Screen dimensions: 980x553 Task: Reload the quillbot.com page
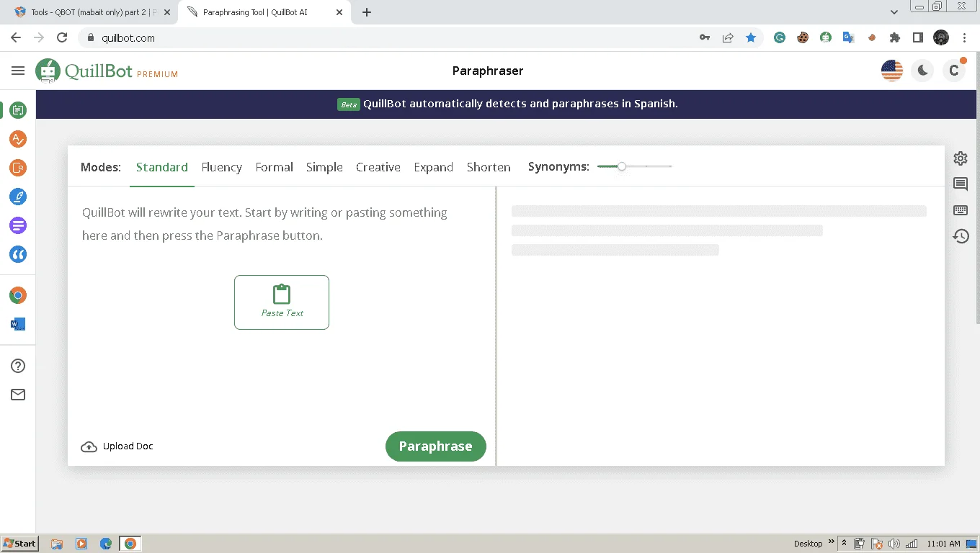tap(62, 37)
